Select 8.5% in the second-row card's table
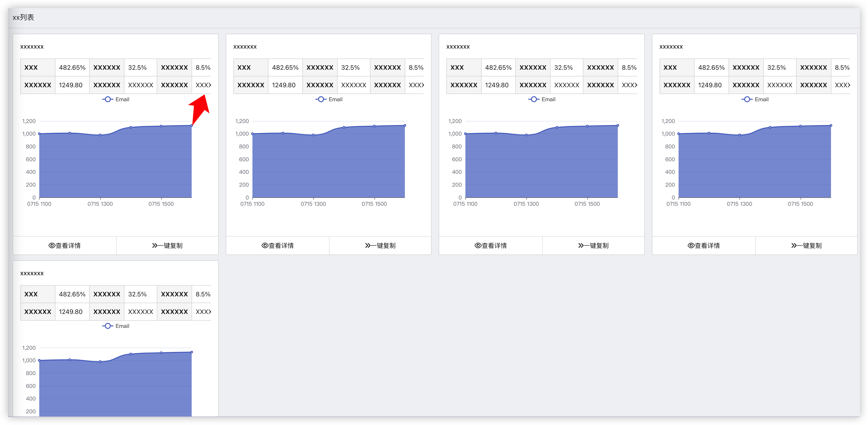Image resolution: width=868 pixels, height=425 pixels. tap(203, 294)
